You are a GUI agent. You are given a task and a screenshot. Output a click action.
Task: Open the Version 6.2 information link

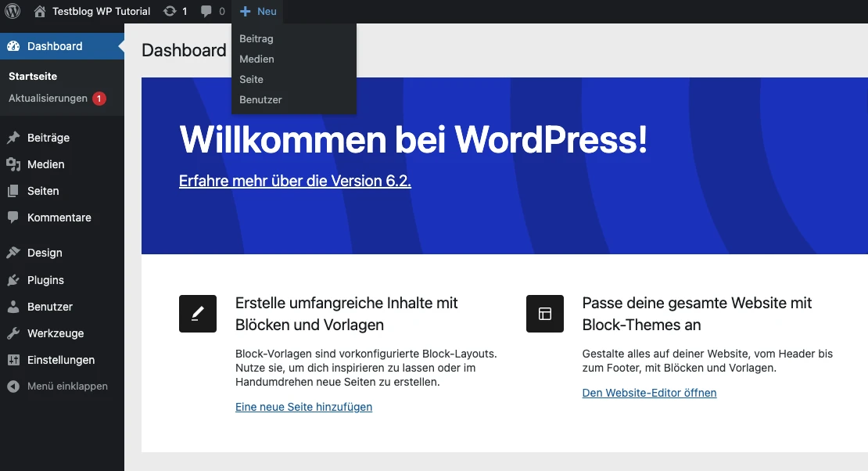pyautogui.click(x=295, y=181)
